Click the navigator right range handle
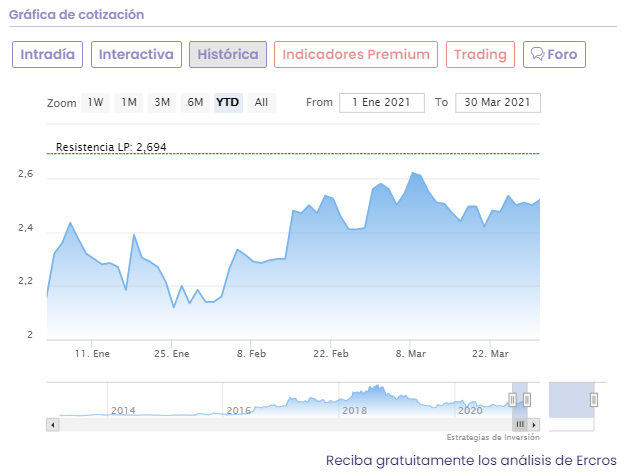 (527, 400)
